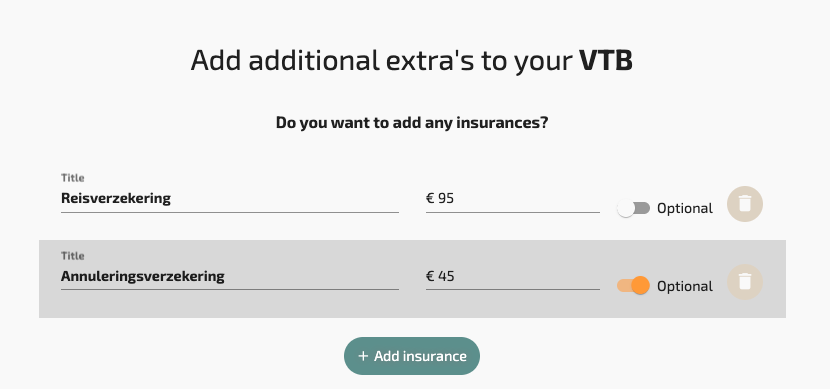
Task: Click the Optional label beside Annuleringsverzekering toggle
Action: pos(684,286)
